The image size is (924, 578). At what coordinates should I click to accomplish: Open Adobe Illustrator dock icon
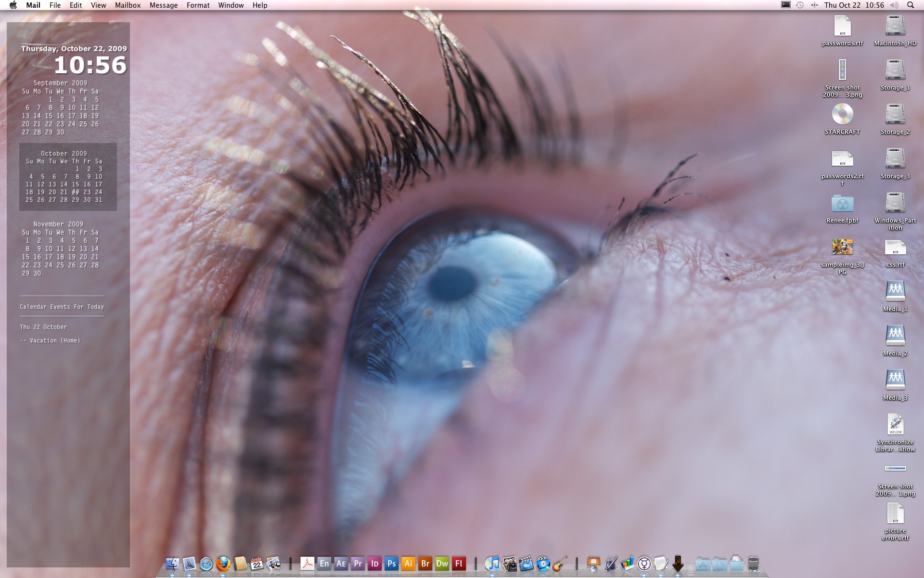pos(408,564)
